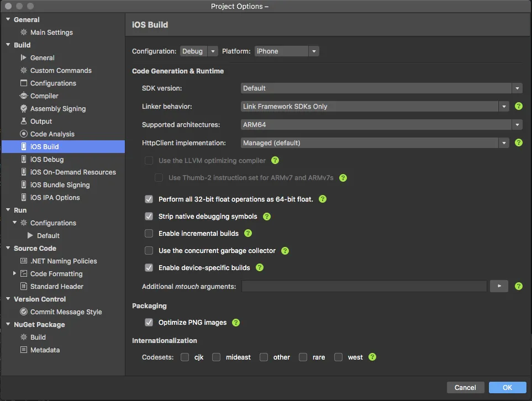Select iOS Bundle Signing in sidebar

point(60,185)
